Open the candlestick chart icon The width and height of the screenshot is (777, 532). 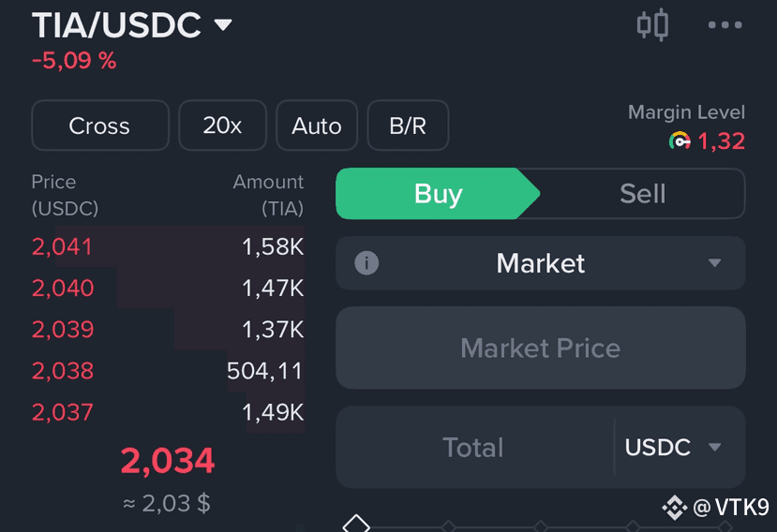(x=652, y=24)
